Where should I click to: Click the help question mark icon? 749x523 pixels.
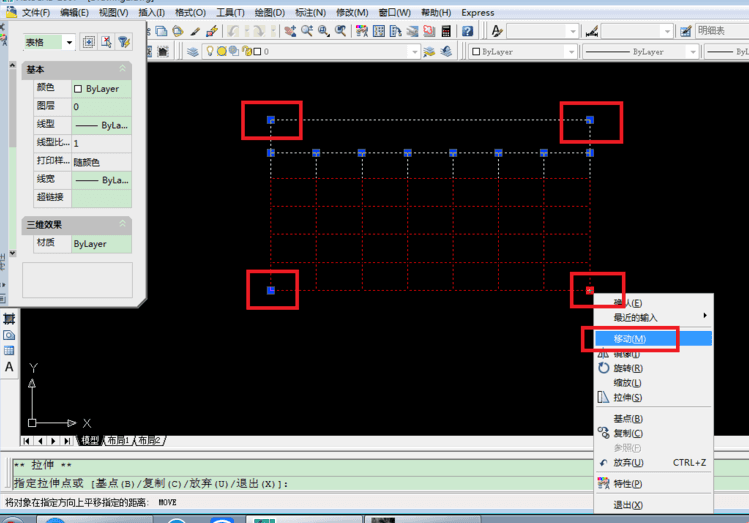467,32
